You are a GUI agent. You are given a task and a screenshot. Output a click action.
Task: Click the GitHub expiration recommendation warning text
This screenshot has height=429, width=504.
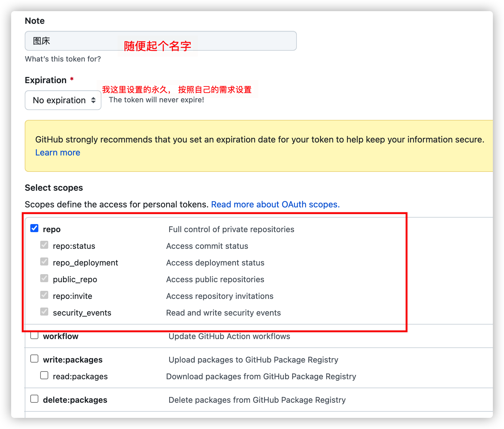click(260, 140)
